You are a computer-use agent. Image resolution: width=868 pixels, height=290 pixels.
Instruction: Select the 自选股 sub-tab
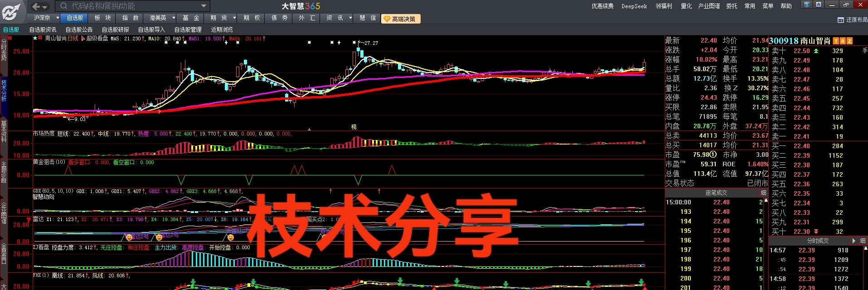tap(11, 29)
